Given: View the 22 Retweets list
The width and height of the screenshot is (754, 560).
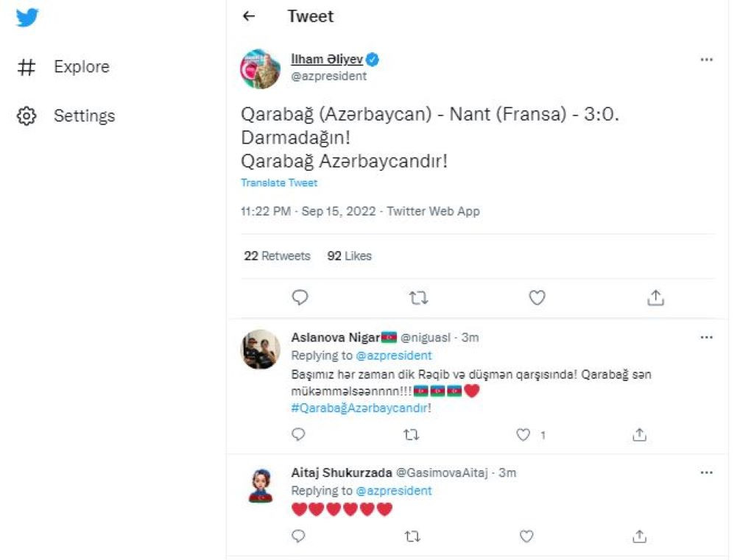Looking at the screenshot, I should click(x=277, y=256).
